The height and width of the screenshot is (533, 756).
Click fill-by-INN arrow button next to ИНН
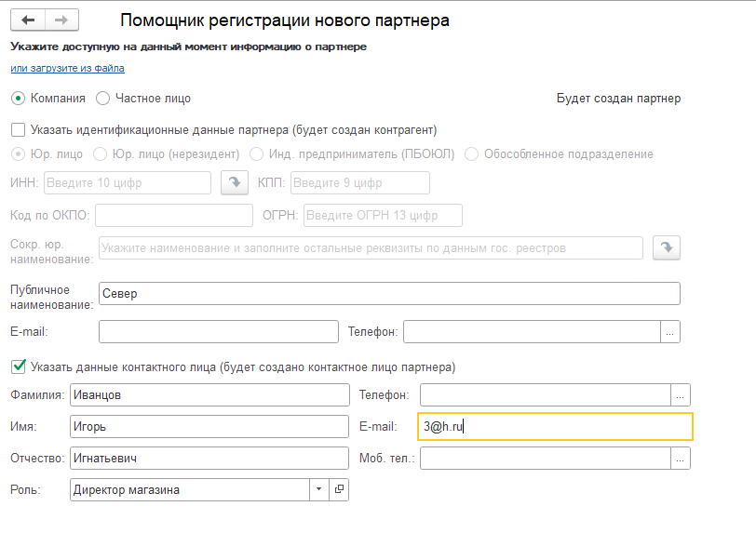pyautogui.click(x=235, y=182)
